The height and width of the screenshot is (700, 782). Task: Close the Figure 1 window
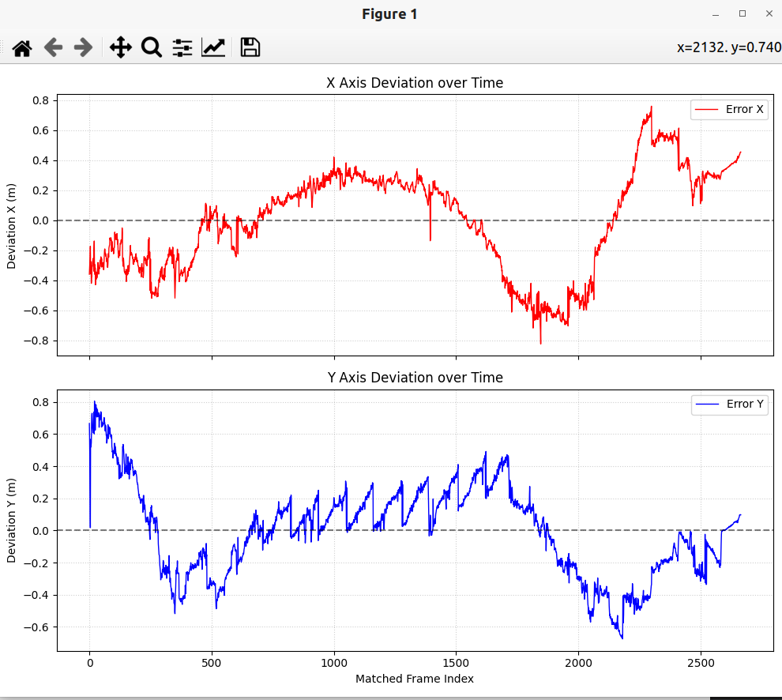pos(769,14)
